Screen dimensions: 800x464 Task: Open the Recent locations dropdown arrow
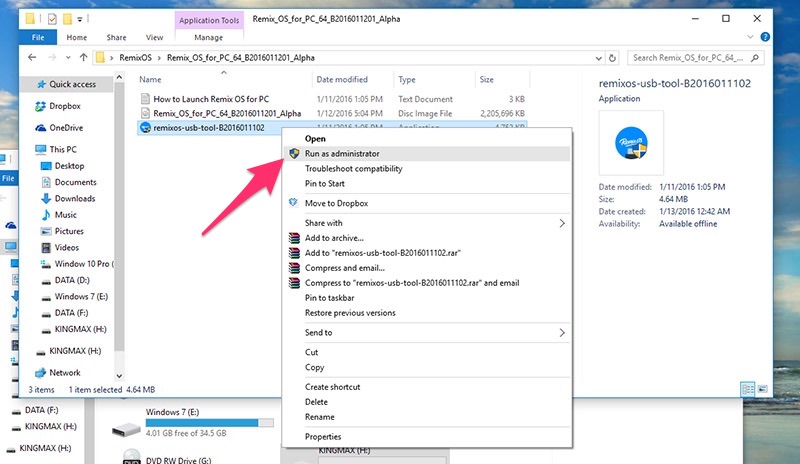tap(68, 58)
